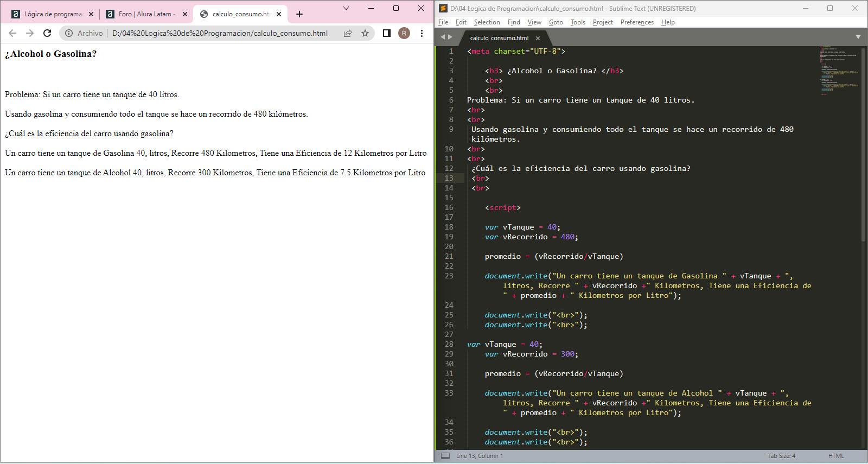The image size is (868, 464).
Task: Open Sublime Text Edit menu
Action: pyautogui.click(x=461, y=22)
